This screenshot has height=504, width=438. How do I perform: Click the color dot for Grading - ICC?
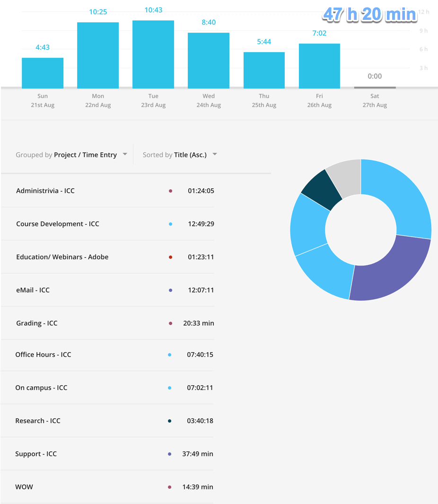click(x=171, y=323)
